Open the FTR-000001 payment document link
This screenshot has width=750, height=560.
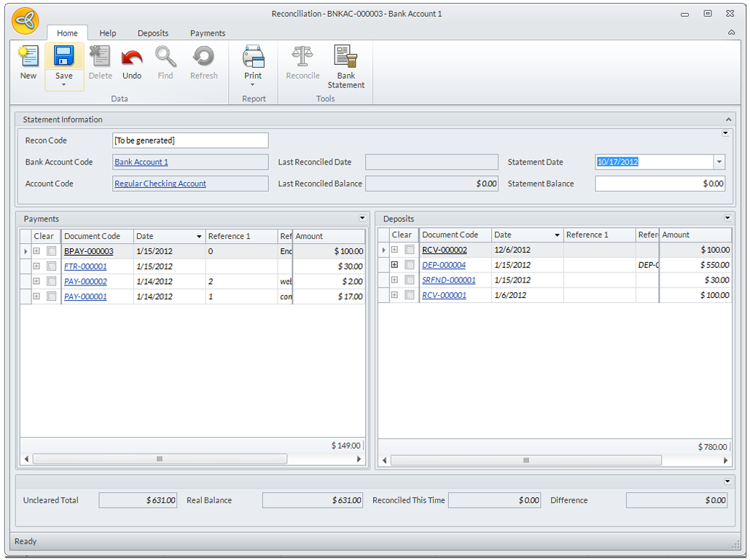click(85, 267)
